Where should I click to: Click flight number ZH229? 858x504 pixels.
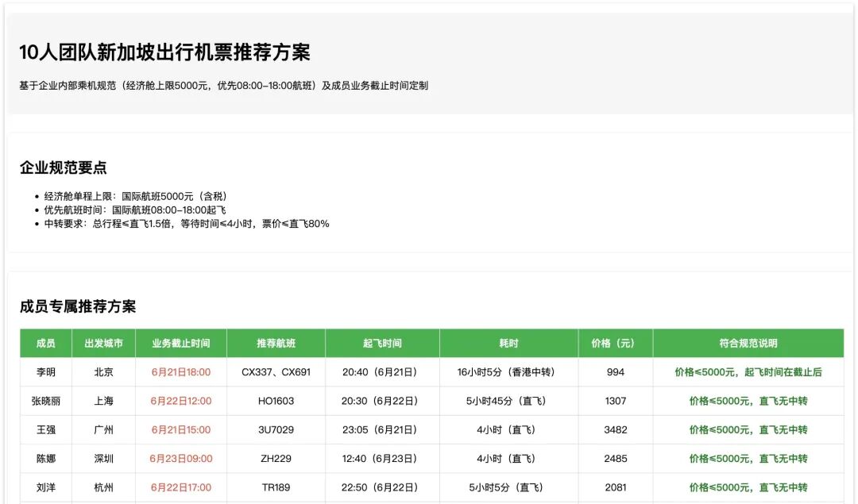pyautogui.click(x=276, y=459)
